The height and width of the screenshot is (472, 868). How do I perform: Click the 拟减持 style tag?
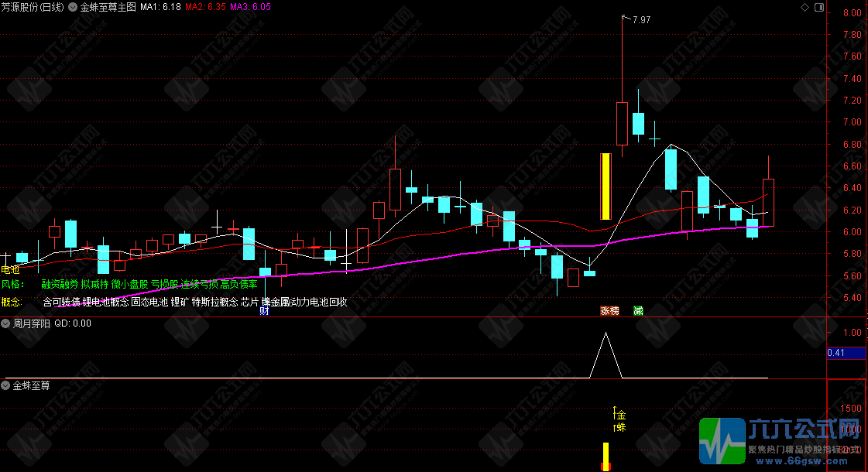click(x=94, y=285)
